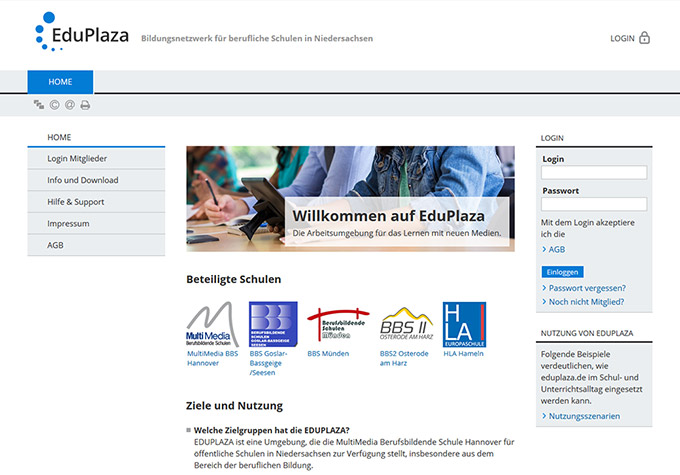
Task: Click the Passwort input field
Action: (594, 204)
